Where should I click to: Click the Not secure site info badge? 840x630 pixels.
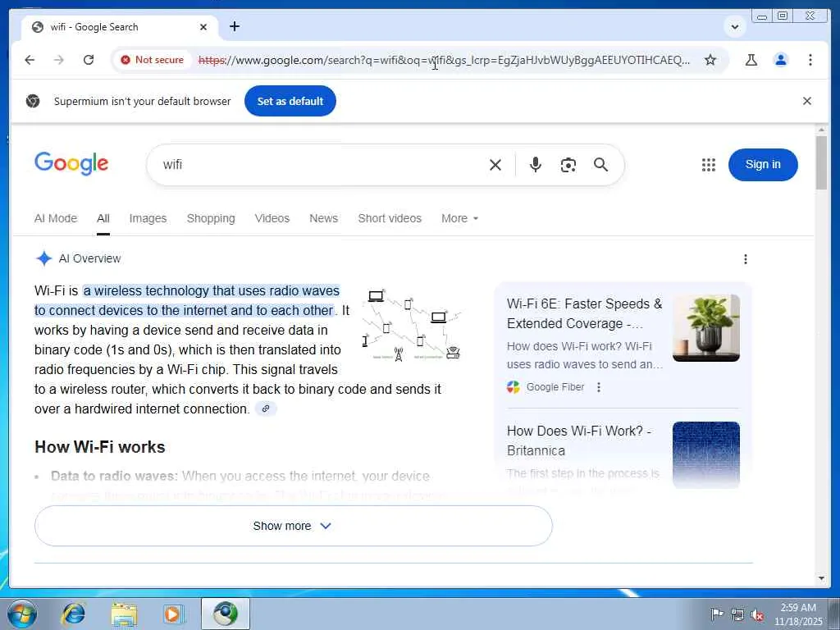(x=152, y=60)
